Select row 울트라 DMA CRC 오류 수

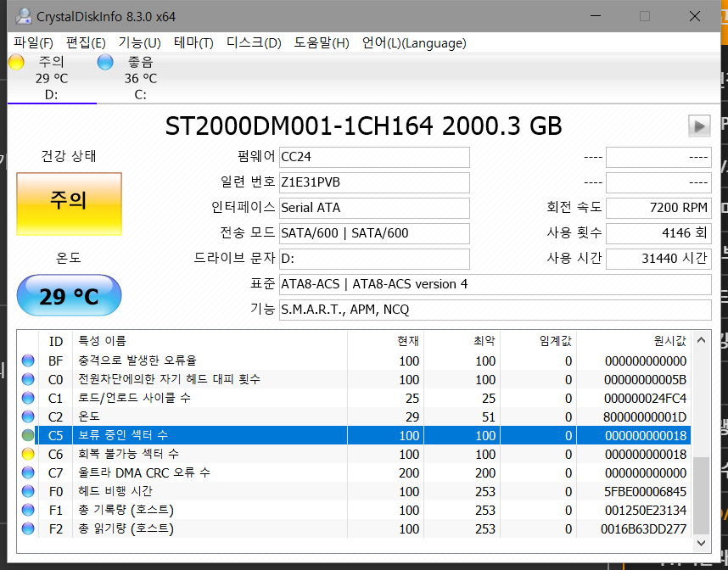[x=355, y=472]
